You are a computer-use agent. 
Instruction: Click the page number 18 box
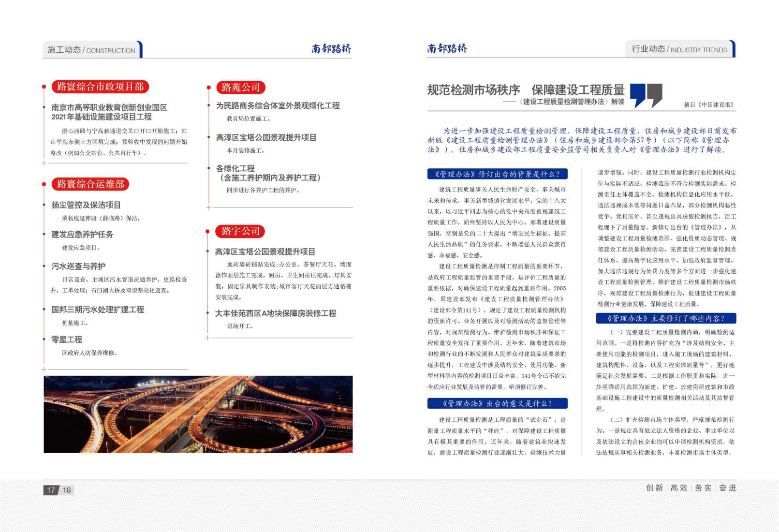pyautogui.click(x=67, y=490)
